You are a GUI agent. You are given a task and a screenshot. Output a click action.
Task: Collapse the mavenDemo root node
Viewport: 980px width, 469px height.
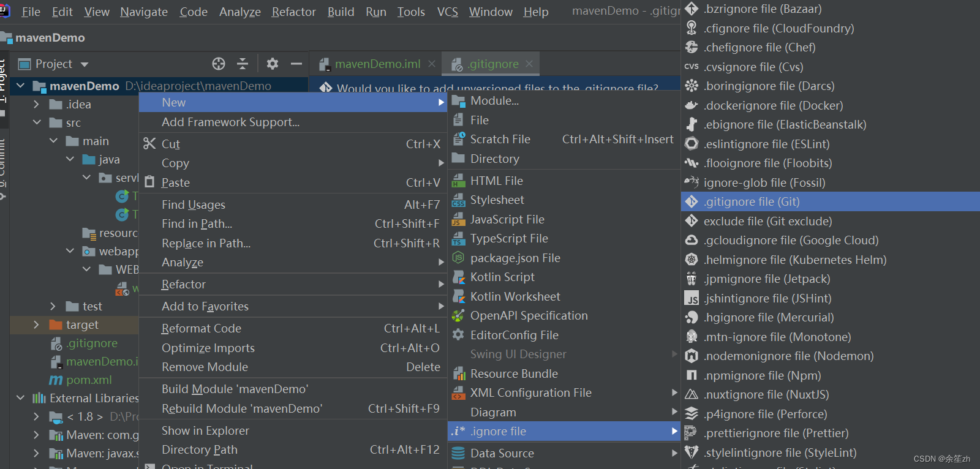click(21, 86)
